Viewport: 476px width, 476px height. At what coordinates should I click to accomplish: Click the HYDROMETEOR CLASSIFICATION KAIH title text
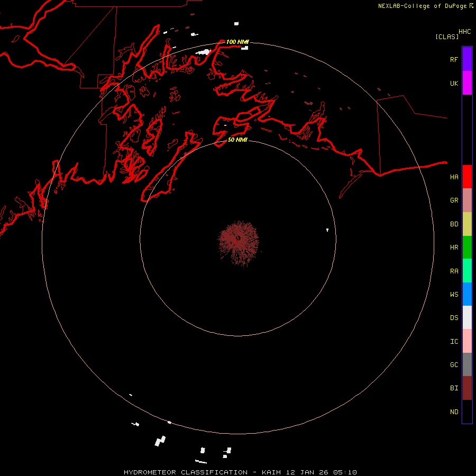240,472
